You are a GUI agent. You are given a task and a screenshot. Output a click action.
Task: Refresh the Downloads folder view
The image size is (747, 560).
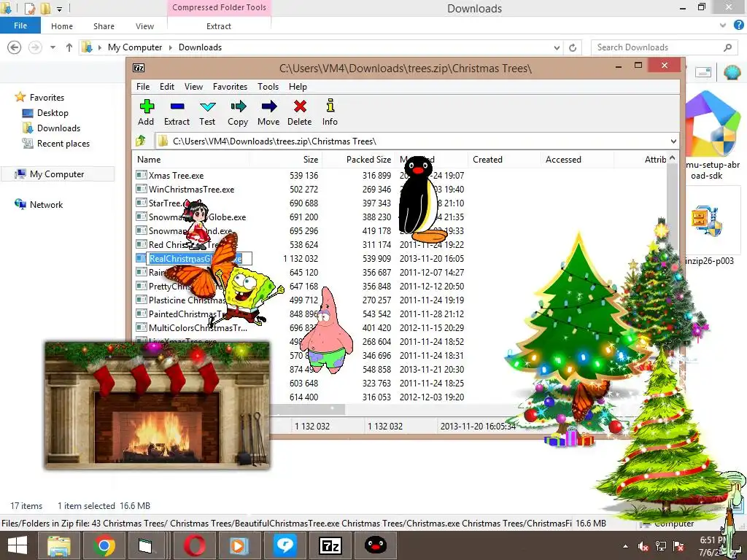[573, 47]
